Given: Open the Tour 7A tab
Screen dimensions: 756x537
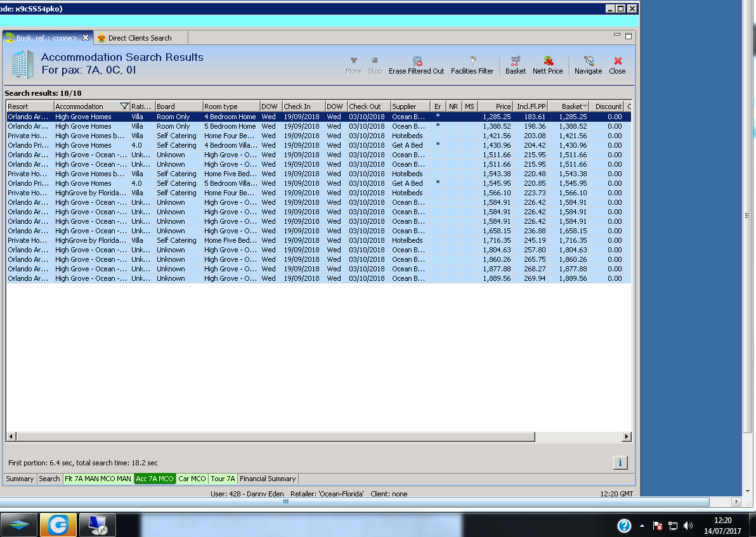Looking at the screenshot, I should click(223, 479).
